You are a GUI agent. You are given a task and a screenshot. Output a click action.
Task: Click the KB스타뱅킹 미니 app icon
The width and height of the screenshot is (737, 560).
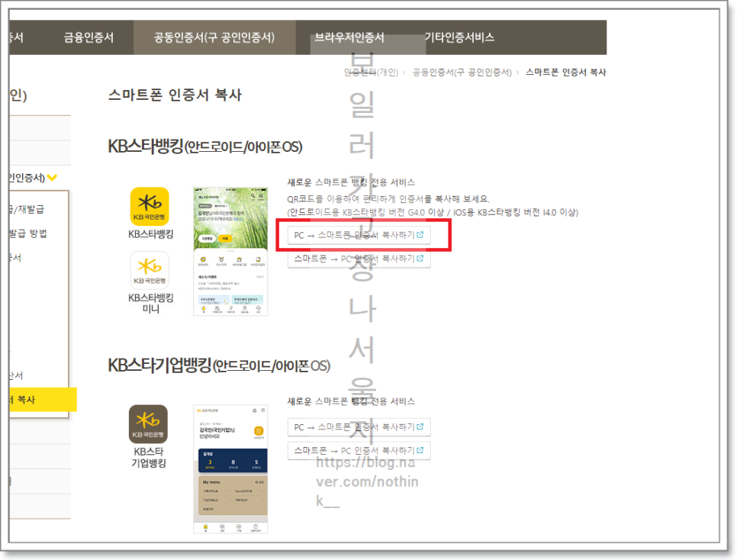pyautogui.click(x=150, y=270)
